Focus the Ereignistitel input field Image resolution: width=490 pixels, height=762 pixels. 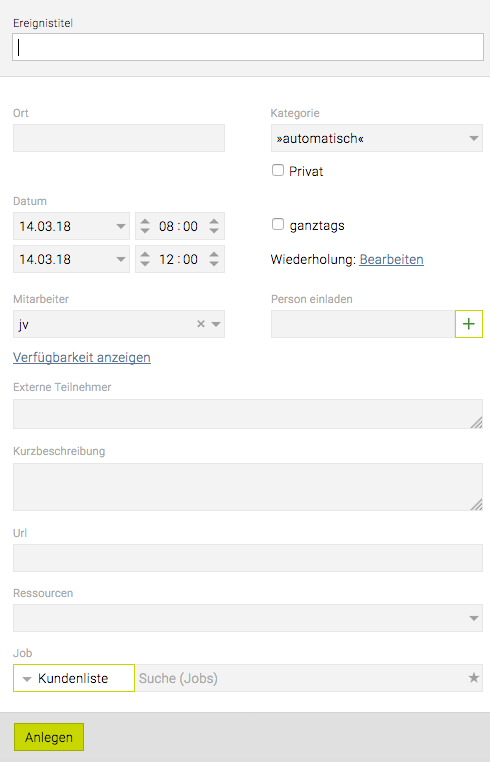tap(248, 47)
